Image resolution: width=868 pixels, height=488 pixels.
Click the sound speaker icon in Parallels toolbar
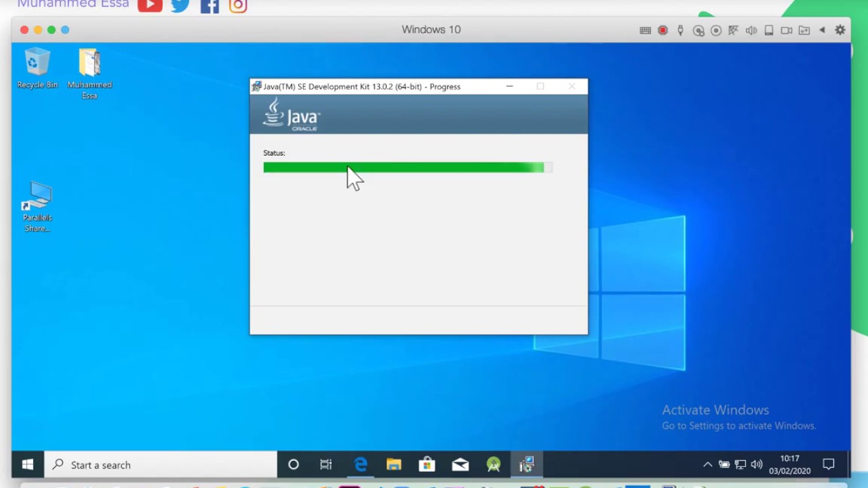[x=751, y=30]
